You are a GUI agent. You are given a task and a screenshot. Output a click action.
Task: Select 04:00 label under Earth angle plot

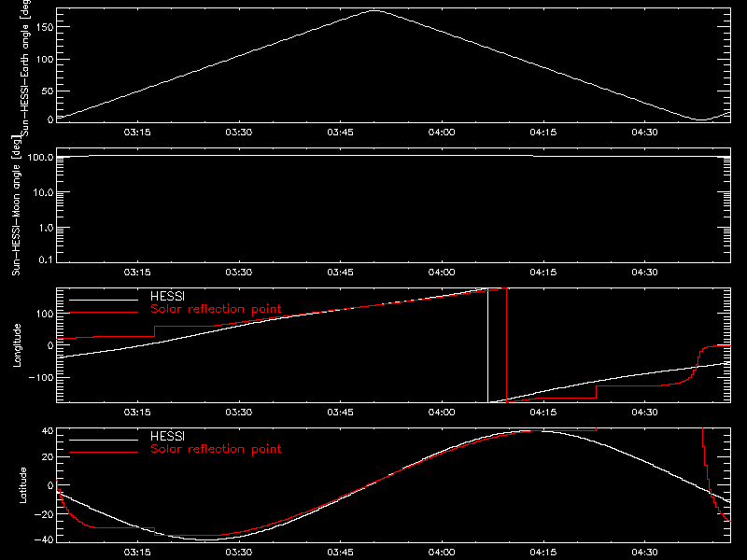pyautogui.click(x=442, y=132)
